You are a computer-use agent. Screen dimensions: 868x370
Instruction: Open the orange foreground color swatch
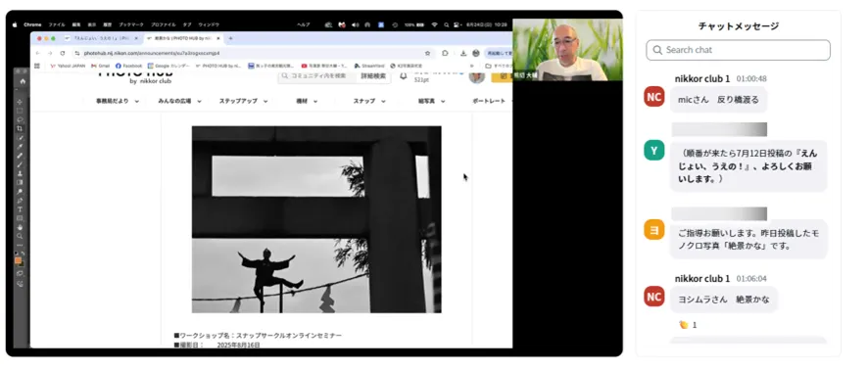point(19,260)
